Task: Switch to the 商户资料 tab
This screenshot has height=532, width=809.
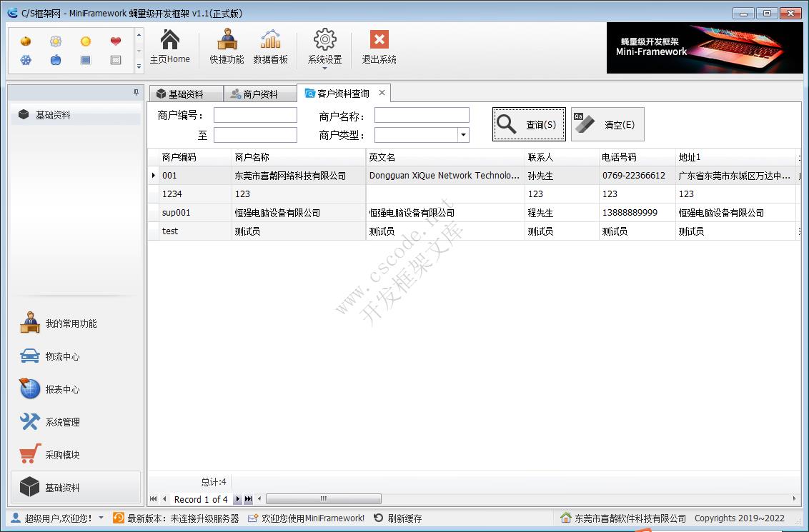Action: tap(259, 93)
